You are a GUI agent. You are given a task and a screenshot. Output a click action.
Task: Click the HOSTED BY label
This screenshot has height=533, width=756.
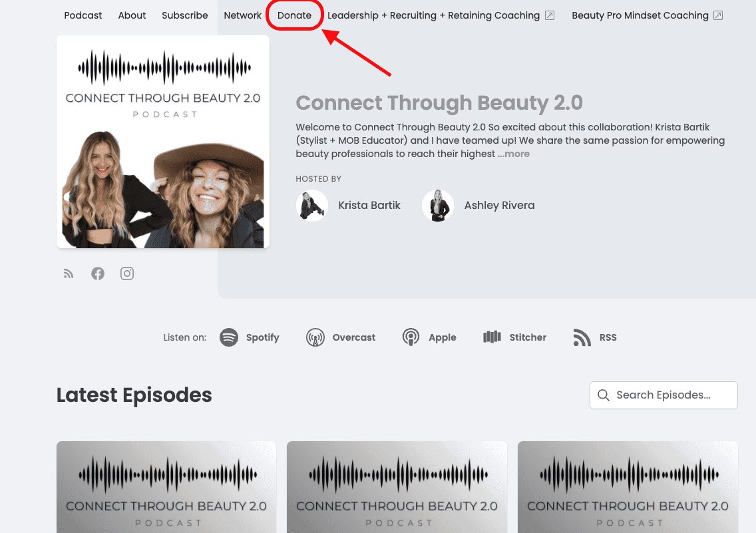coord(318,179)
